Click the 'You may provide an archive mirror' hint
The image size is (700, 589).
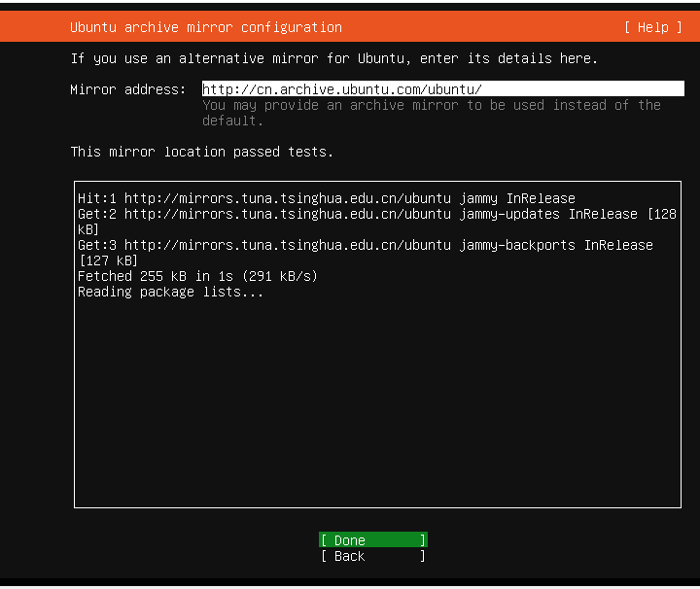point(432,113)
